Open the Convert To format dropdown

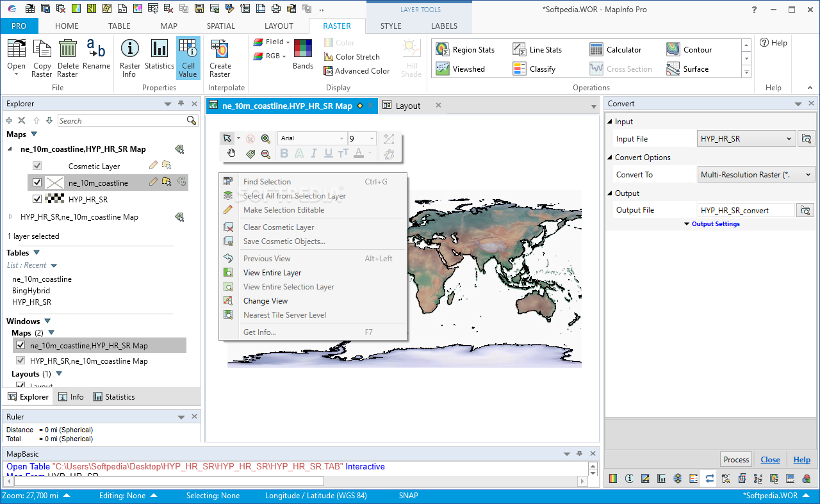(x=756, y=174)
